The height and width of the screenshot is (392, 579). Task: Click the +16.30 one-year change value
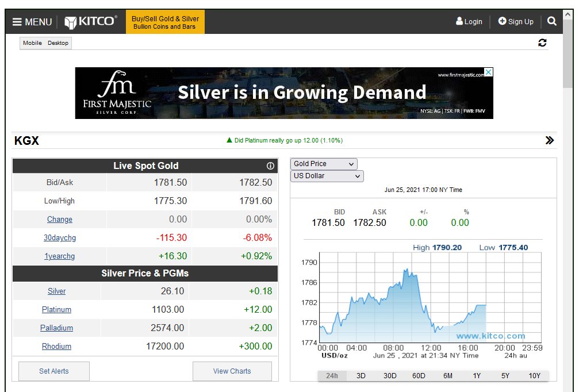pos(173,256)
